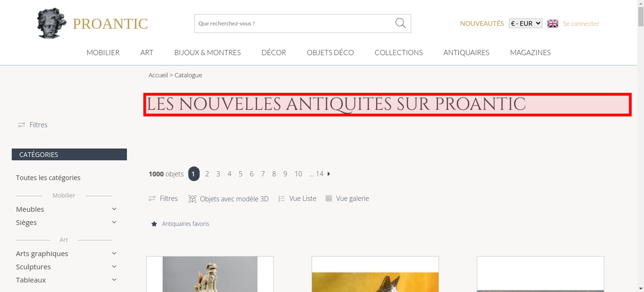Go to page 5 of results

[241, 174]
